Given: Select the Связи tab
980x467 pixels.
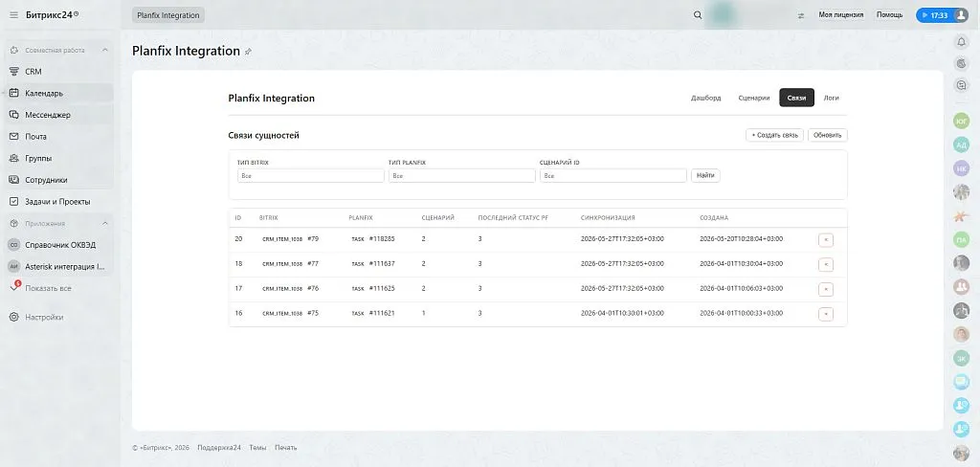Looking at the screenshot, I should coord(796,99).
